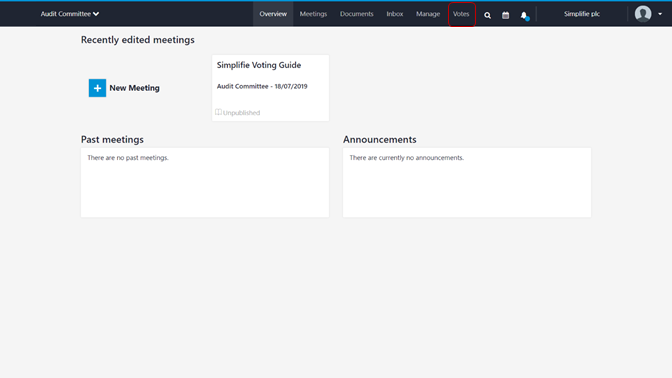
Task: Open the search magnifier icon
Action: pyautogui.click(x=487, y=15)
